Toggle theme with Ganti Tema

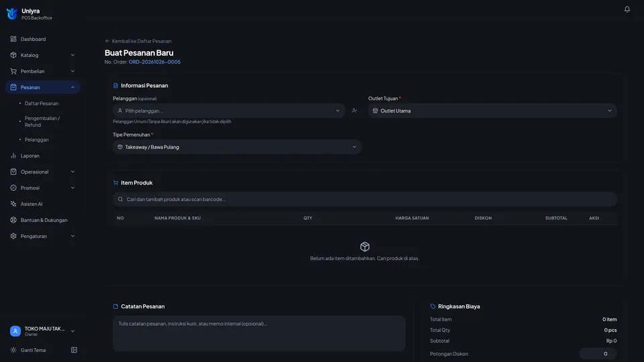tap(33, 350)
